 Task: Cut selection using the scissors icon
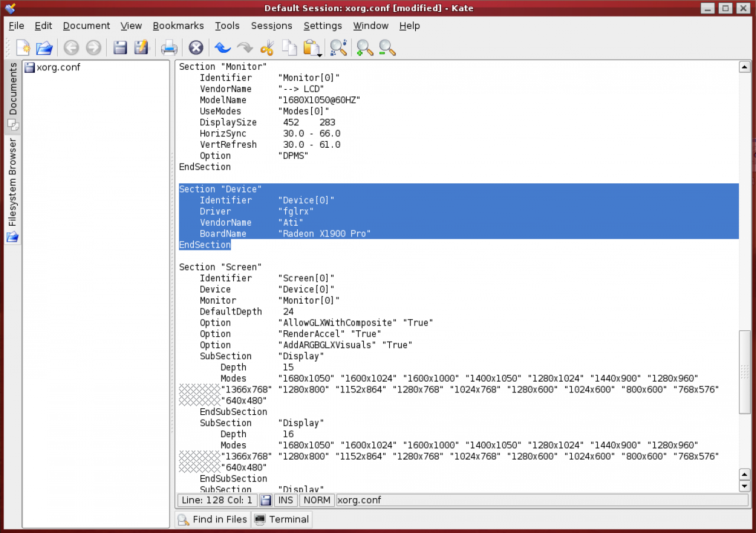[x=267, y=48]
